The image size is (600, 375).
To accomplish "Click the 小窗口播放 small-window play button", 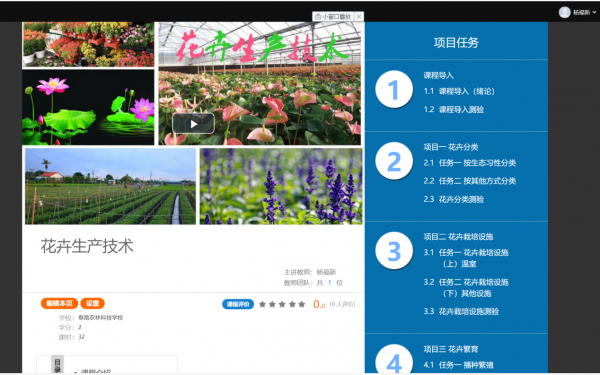I will [333, 16].
